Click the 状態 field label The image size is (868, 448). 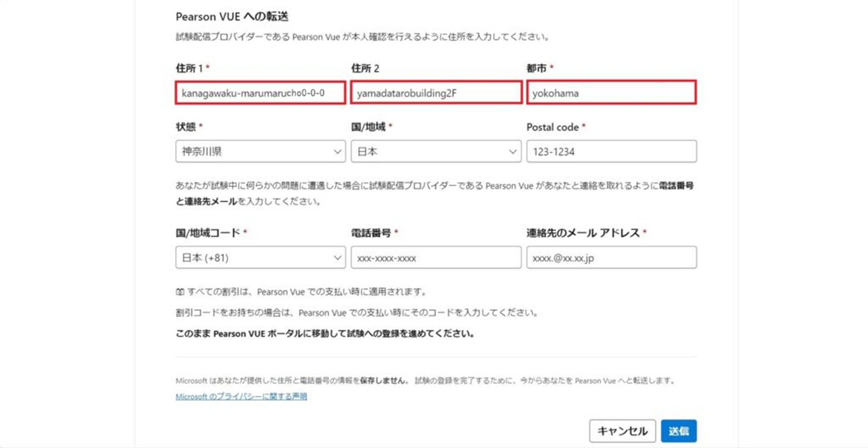tap(186, 127)
